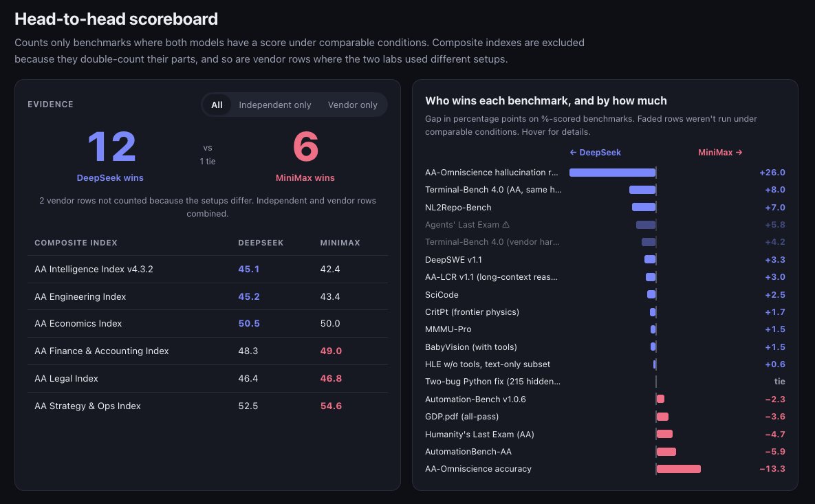Click the "Who wins each benchmark" chart title
815x504 pixels.
click(546, 101)
